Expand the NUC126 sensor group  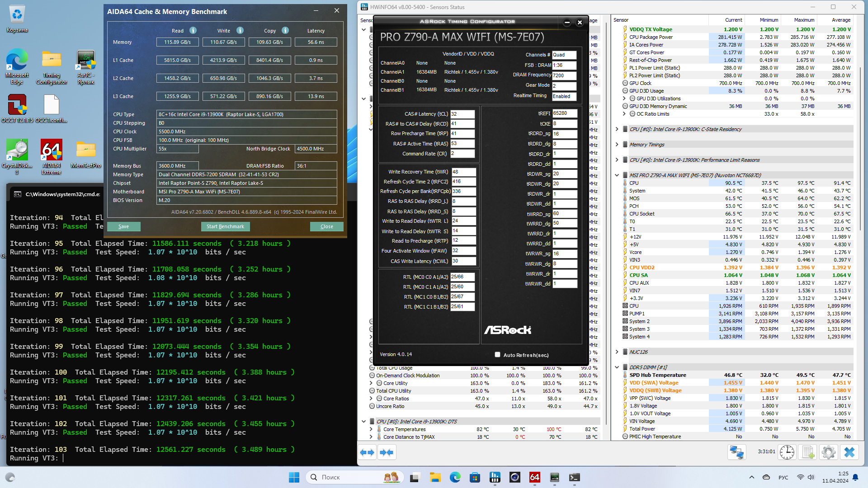617,352
